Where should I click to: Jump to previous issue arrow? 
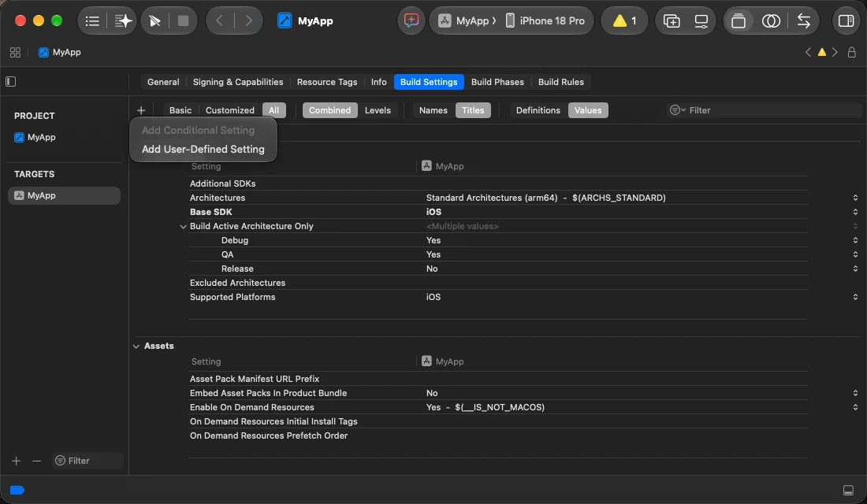click(808, 53)
